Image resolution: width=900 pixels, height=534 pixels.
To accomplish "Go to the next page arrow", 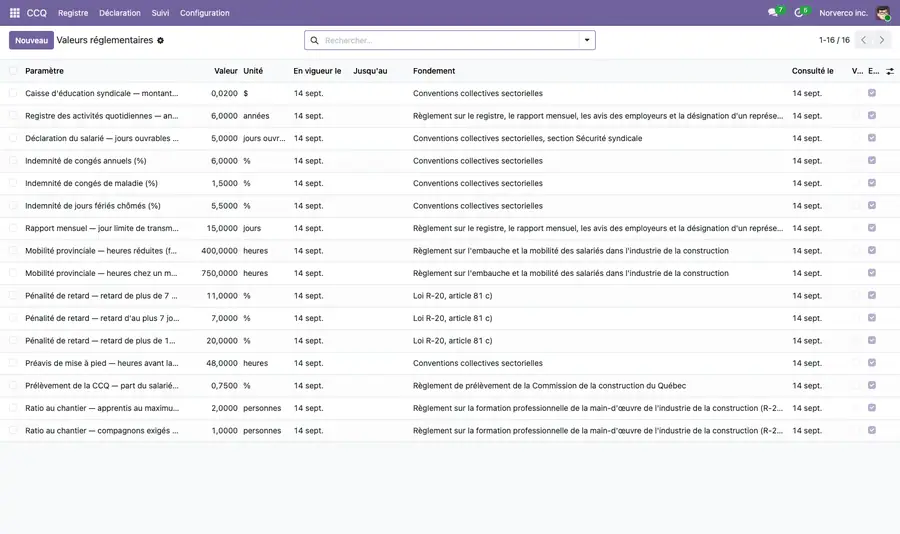I will (x=882, y=40).
